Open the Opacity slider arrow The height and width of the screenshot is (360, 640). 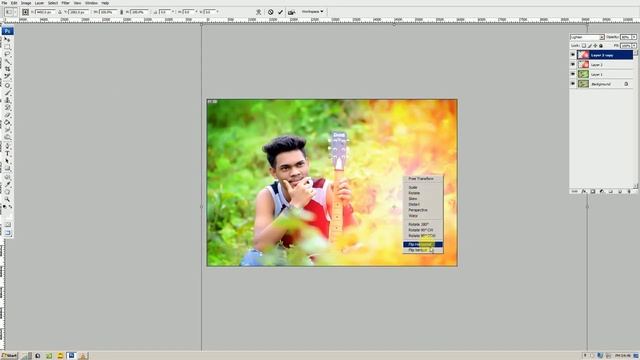tap(634, 37)
